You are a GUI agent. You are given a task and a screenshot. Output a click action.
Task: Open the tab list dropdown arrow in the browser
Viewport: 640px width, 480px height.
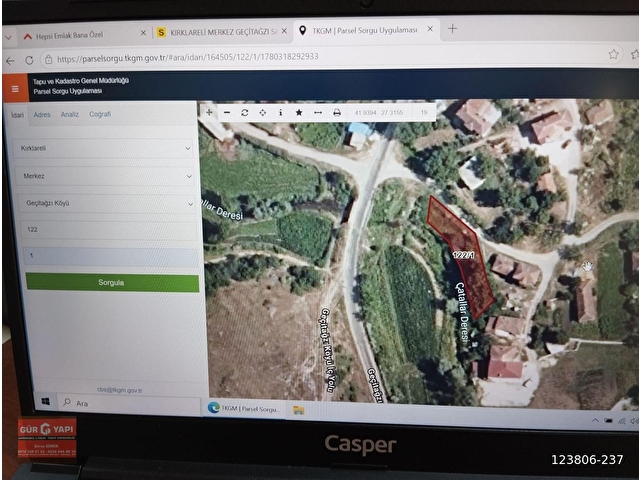pyautogui.click(x=9, y=38)
